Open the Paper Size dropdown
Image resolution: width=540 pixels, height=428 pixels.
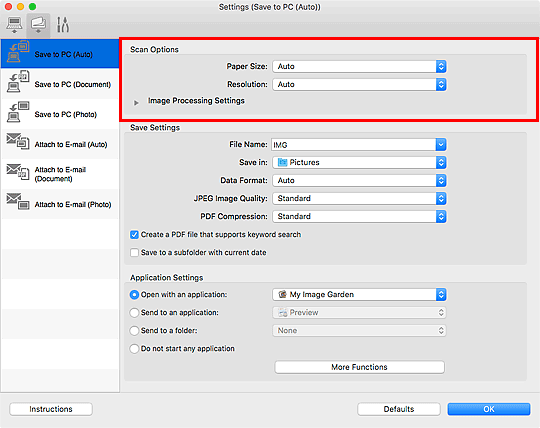click(x=360, y=66)
